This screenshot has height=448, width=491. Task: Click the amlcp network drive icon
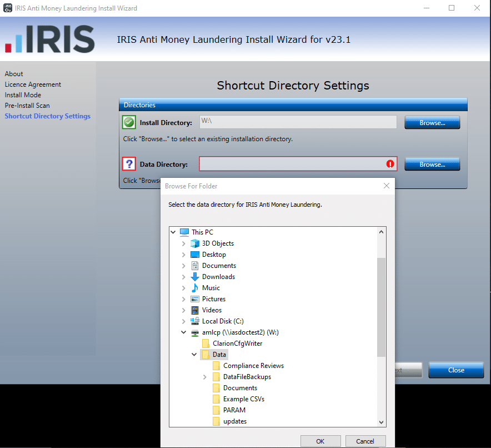click(195, 332)
